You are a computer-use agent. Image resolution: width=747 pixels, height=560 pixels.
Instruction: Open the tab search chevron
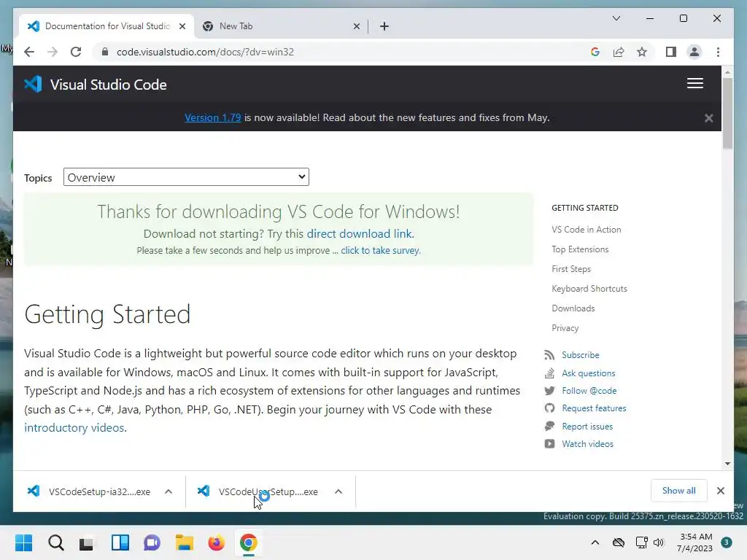[x=616, y=18]
